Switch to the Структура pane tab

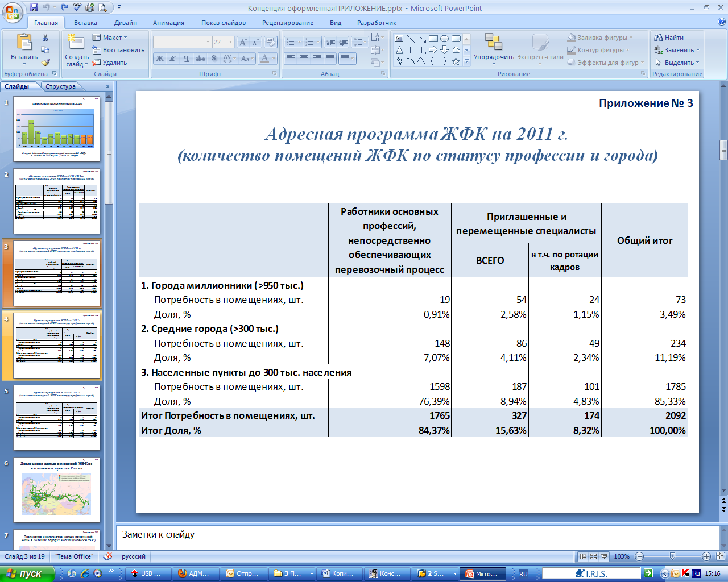tap(60, 86)
